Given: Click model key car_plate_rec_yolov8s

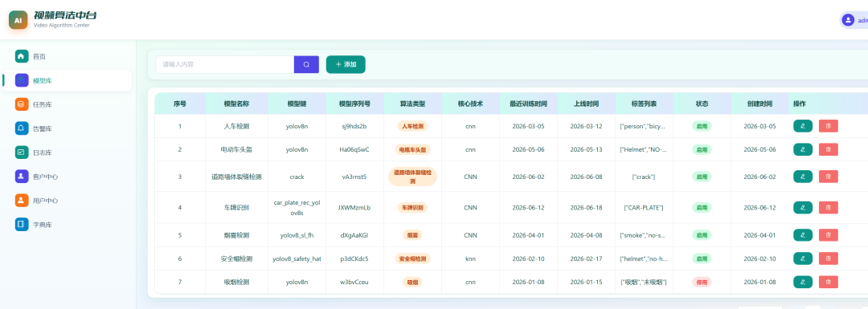Looking at the screenshot, I should [297, 207].
